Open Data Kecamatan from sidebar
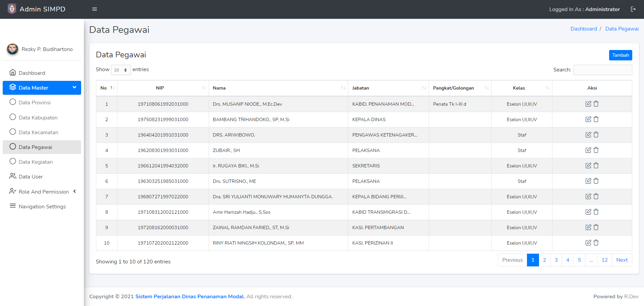 coord(38,132)
